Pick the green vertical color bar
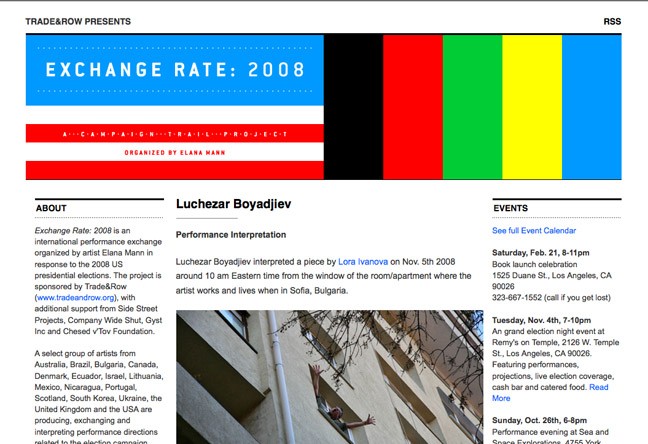This screenshot has width=648, height=444. [x=472, y=106]
